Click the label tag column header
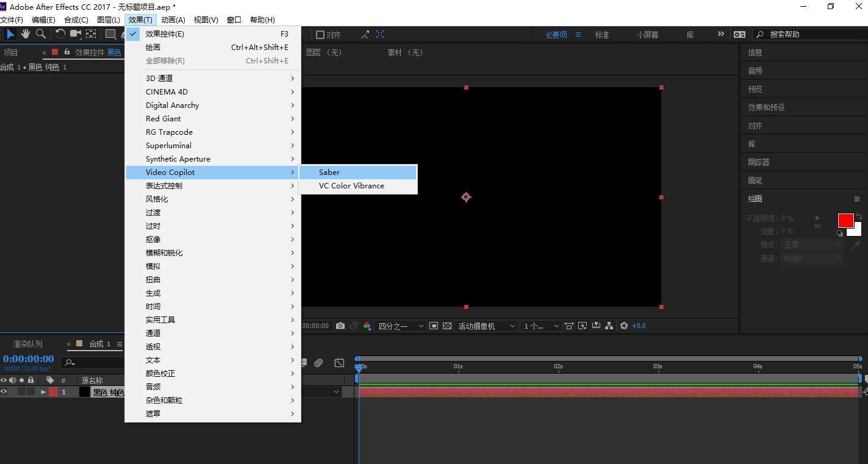The width and height of the screenshot is (868, 464). click(x=50, y=380)
